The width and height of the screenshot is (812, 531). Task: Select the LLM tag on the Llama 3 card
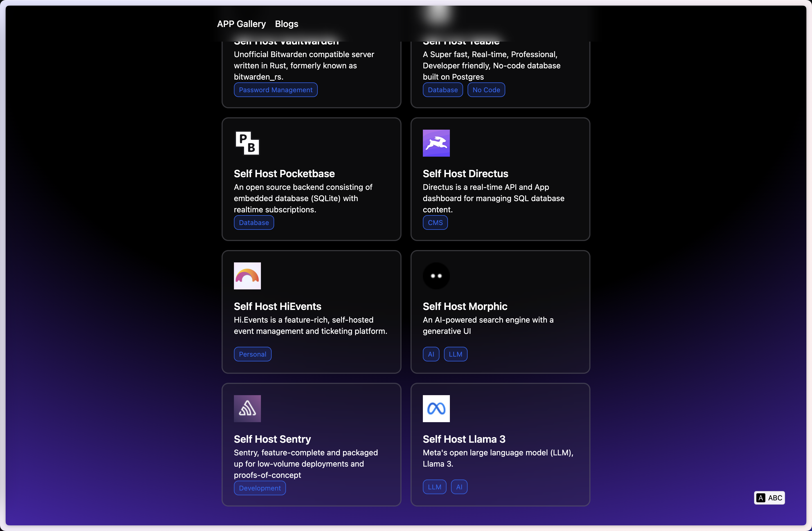click(x=434, y=487)
